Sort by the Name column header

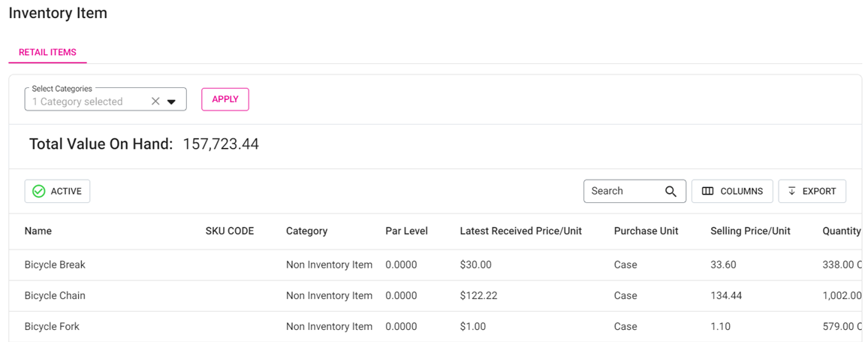38,231
